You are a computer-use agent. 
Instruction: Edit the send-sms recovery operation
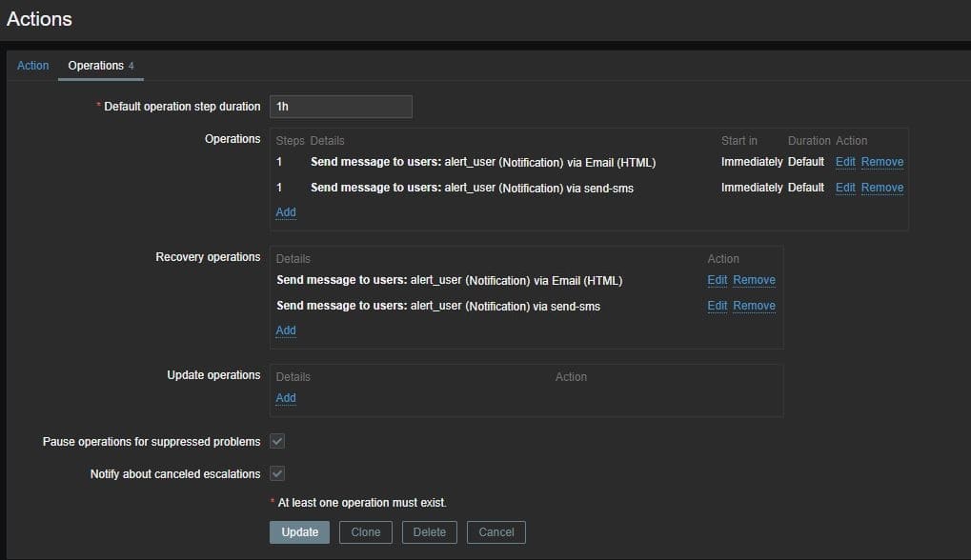717,306
